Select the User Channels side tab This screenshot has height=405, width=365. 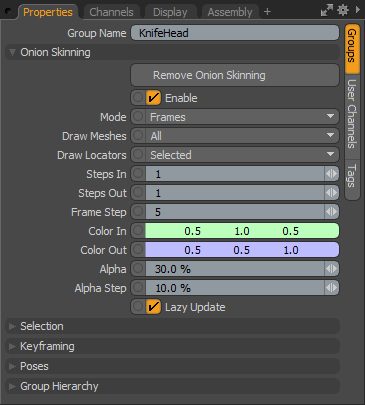pyautogui.click(x=352, y=114)
